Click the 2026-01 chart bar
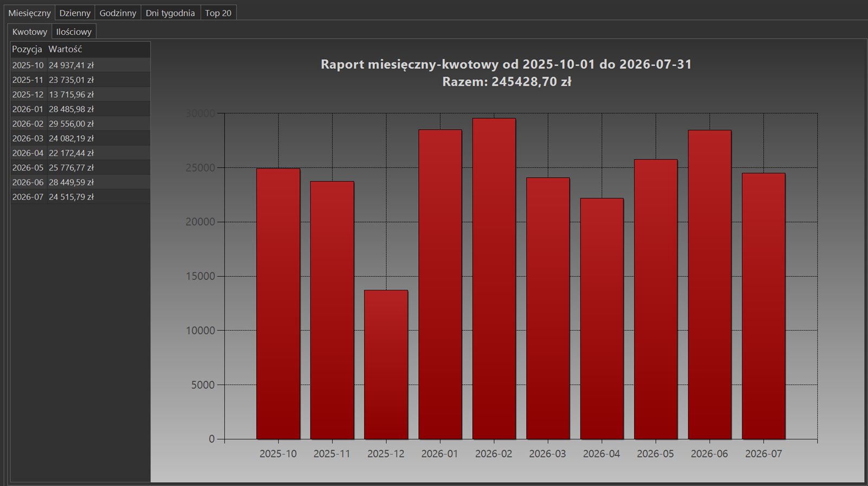The height and width of the screenshot is (486, 868). pos(440,284)
